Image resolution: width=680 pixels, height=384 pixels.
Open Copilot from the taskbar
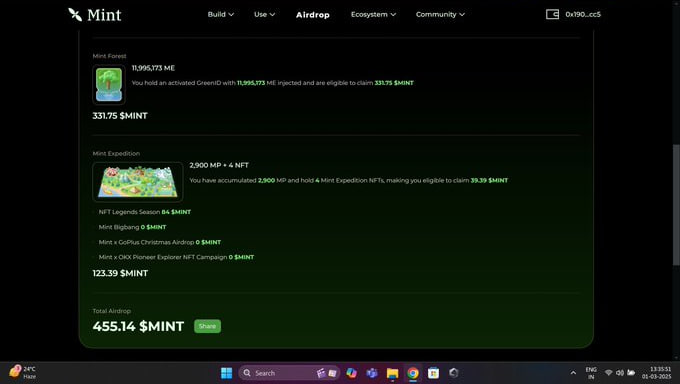click(351, 373)
